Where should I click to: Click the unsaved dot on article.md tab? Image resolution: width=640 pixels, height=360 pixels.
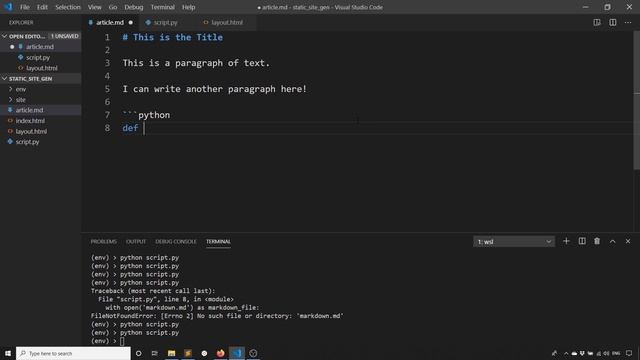click(x=131, y=22)
